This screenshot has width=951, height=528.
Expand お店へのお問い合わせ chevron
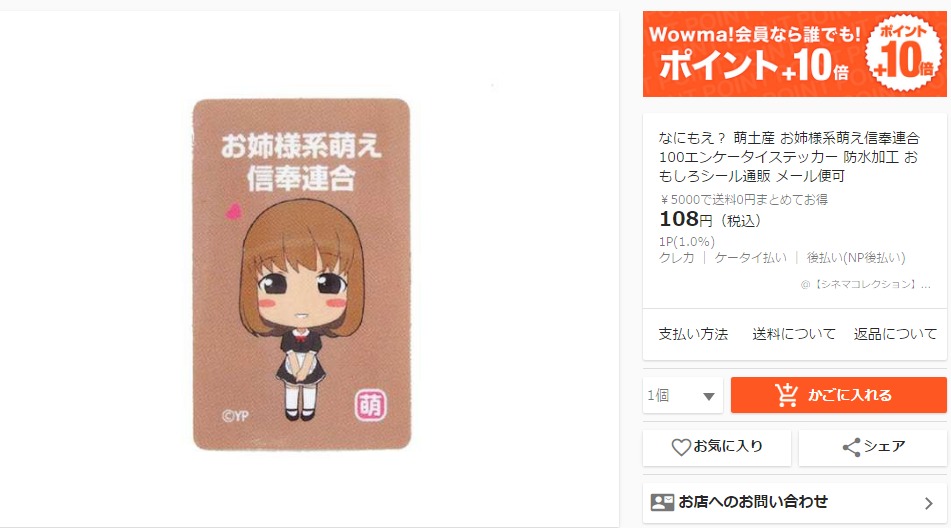(929, 503)
